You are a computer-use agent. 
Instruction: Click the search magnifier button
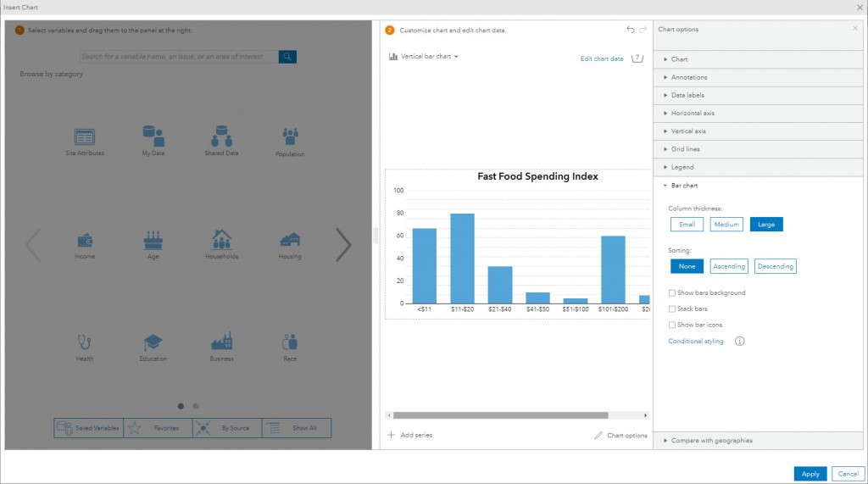point(287,57)
